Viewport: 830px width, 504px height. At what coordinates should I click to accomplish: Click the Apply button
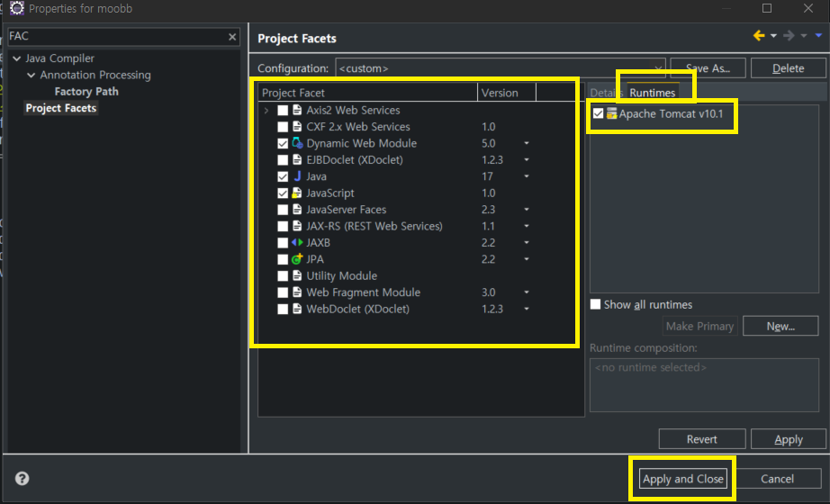pyautogui.click(x=789, y=439)
